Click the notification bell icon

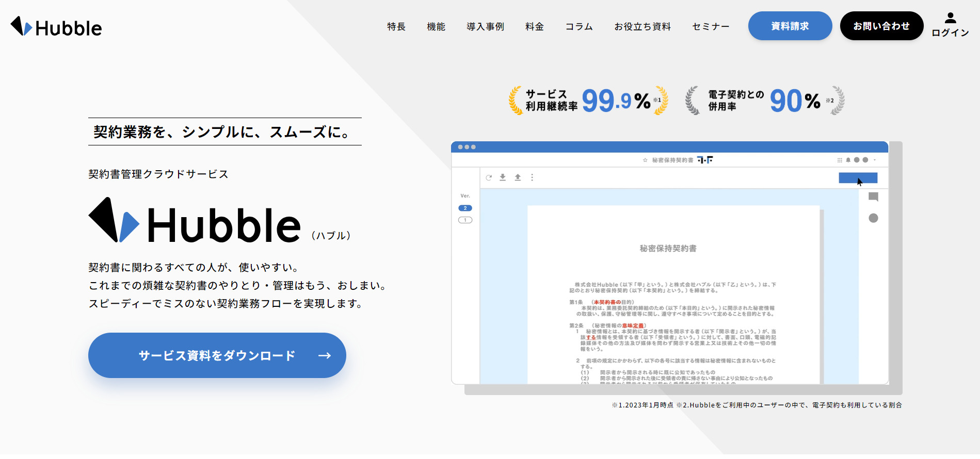point(848,160)
